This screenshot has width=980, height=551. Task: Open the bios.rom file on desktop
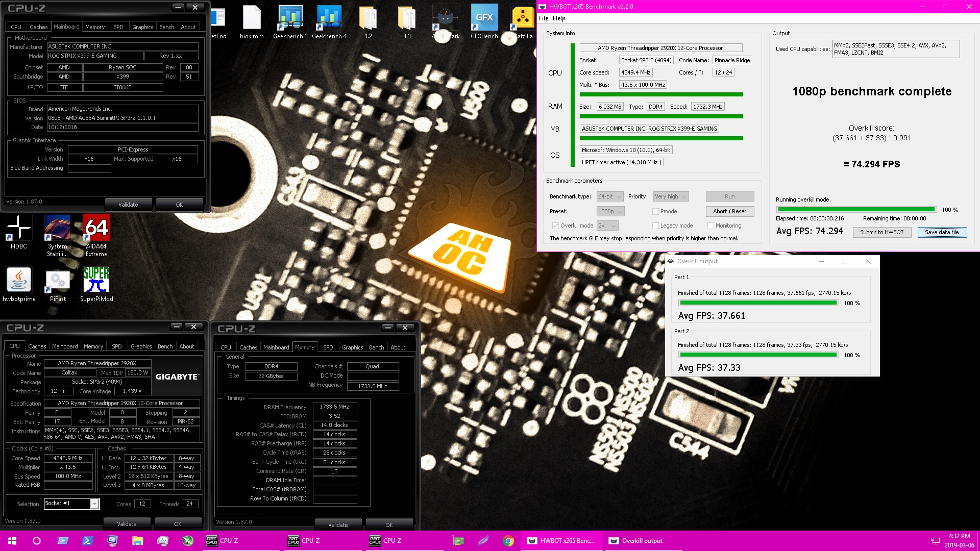[252, 22]
